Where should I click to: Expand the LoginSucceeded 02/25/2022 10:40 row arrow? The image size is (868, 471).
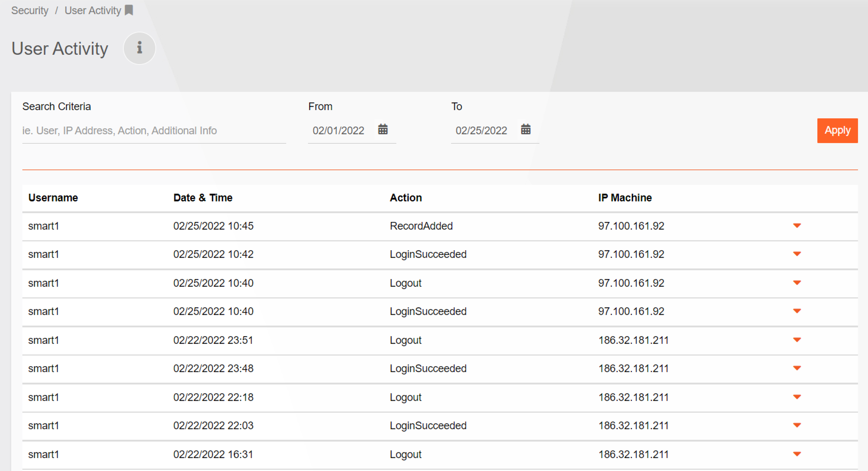point(797,311)
